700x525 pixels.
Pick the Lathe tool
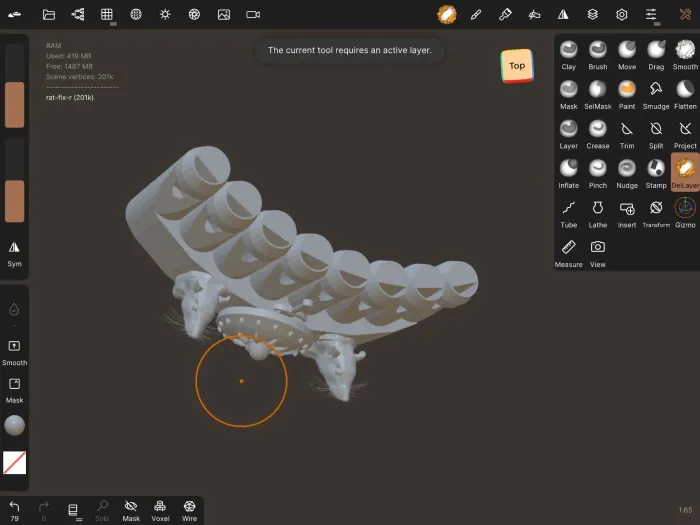pos(597,213)
